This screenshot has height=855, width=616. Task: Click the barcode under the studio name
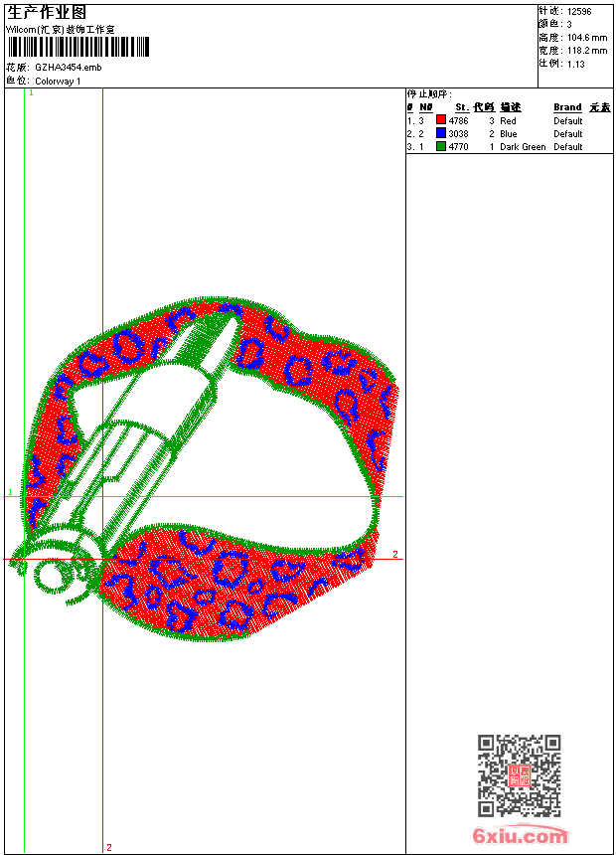77,47
